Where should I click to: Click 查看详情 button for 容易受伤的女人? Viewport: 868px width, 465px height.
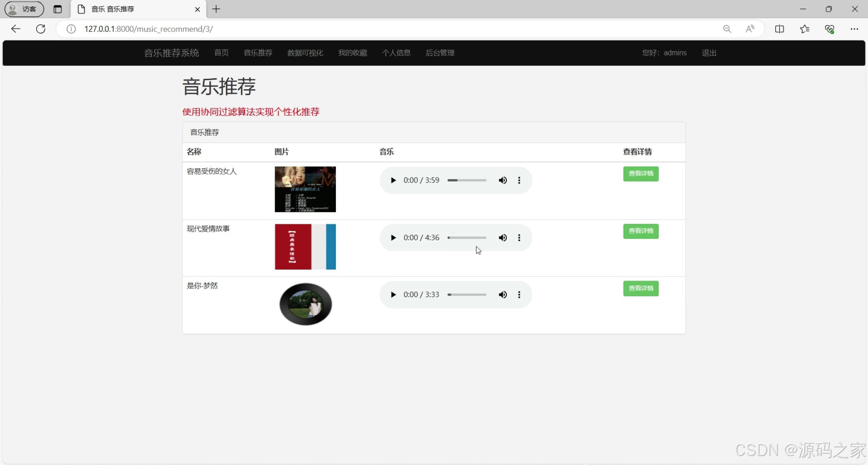641,174
